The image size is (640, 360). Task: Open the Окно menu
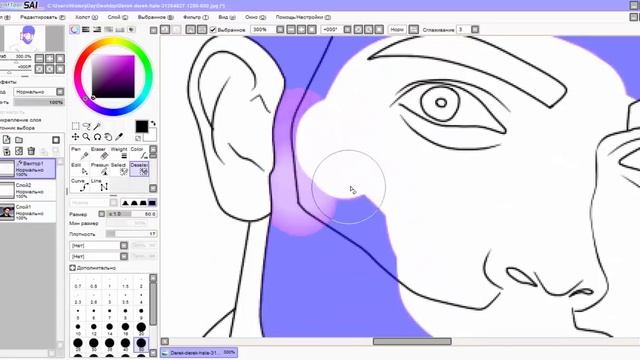coord(256,17)
